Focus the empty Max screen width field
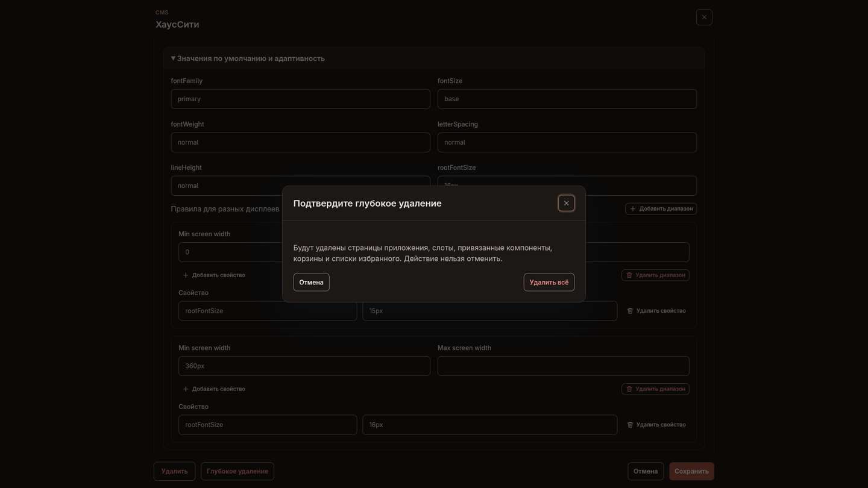Viewport: 868px width, 488px height. tap(563, 366)
